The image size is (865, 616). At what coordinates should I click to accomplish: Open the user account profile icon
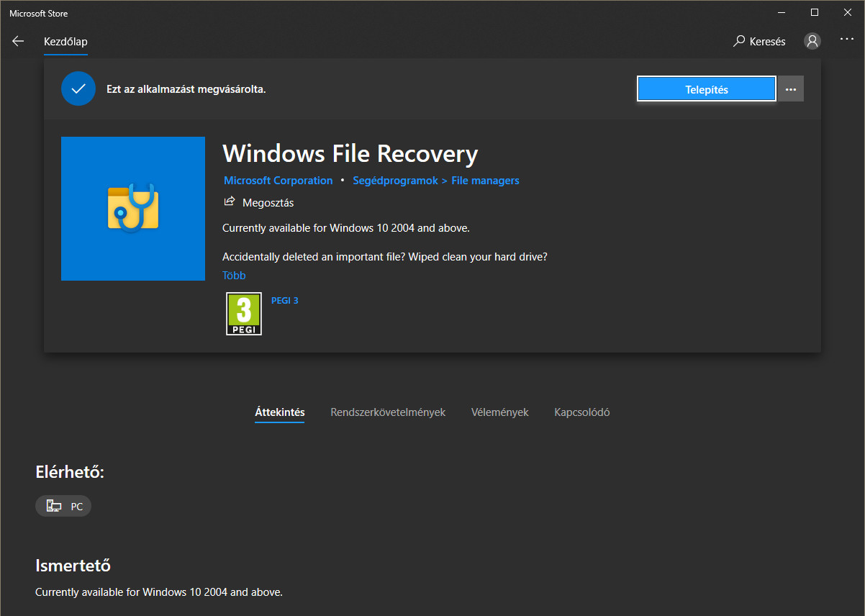coord(812,41)
